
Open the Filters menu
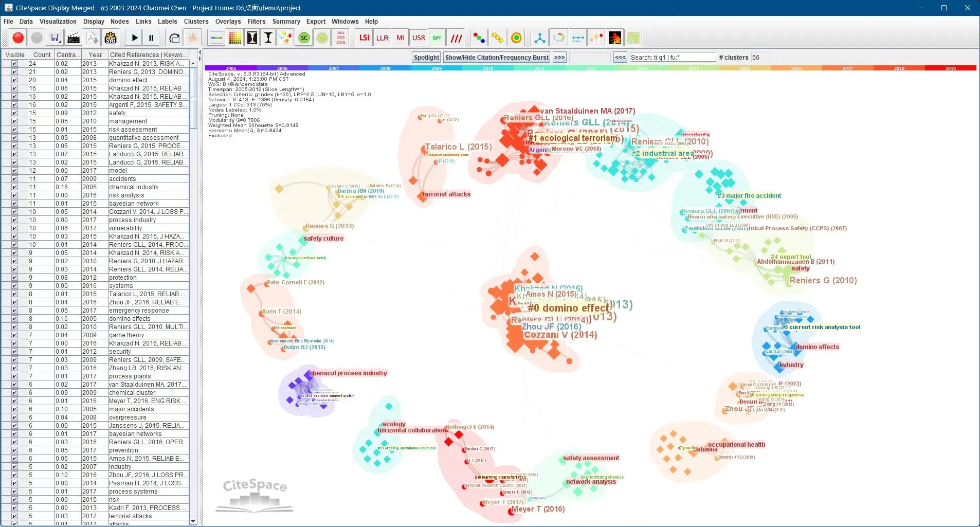point(256,22)
